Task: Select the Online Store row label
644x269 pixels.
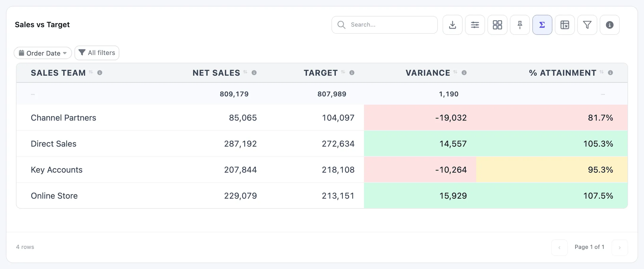Action: (54, 196)
